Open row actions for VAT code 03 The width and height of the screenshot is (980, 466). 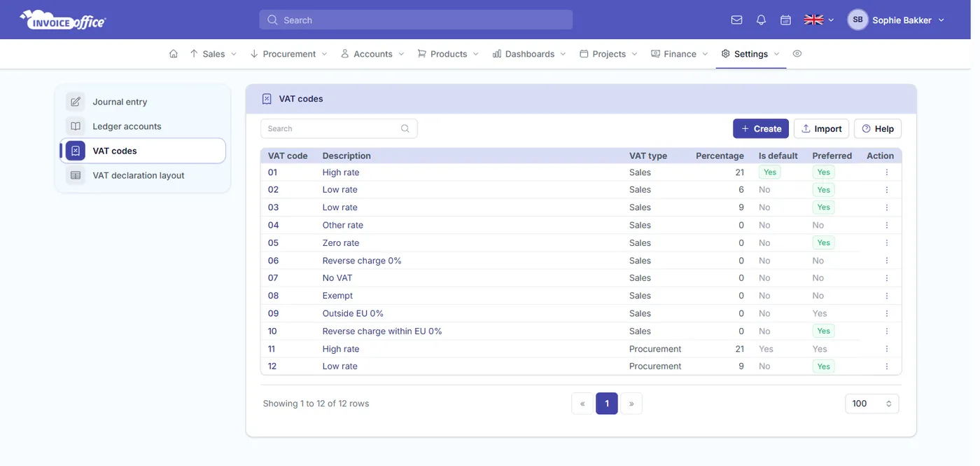click(886, 207)
